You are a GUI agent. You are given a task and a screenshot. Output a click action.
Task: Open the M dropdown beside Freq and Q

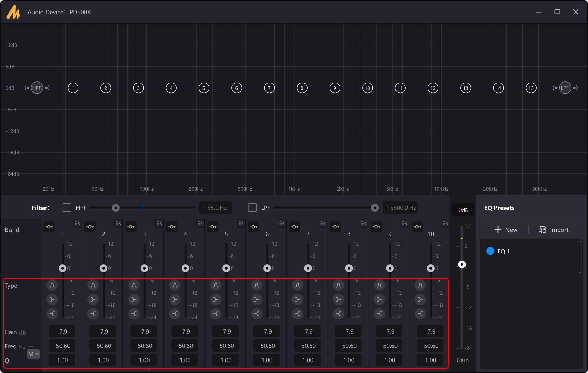[x=33, y=354]
